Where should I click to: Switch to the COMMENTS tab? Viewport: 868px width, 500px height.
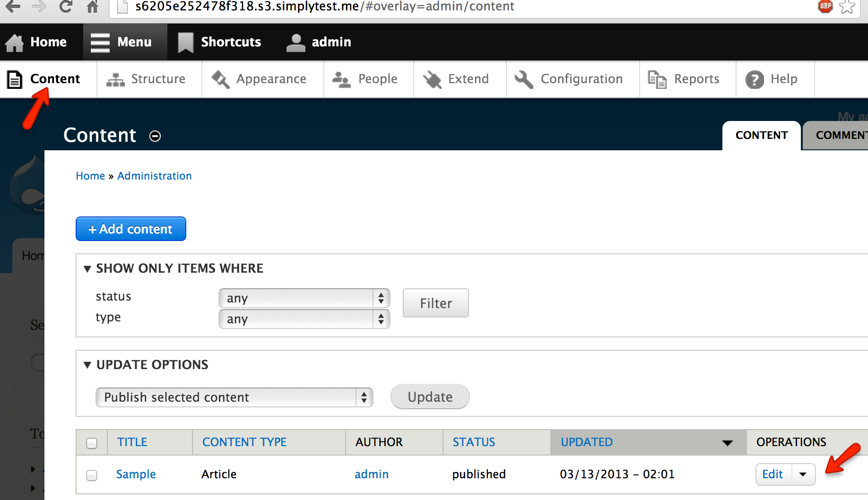click(x=846, y=135)
